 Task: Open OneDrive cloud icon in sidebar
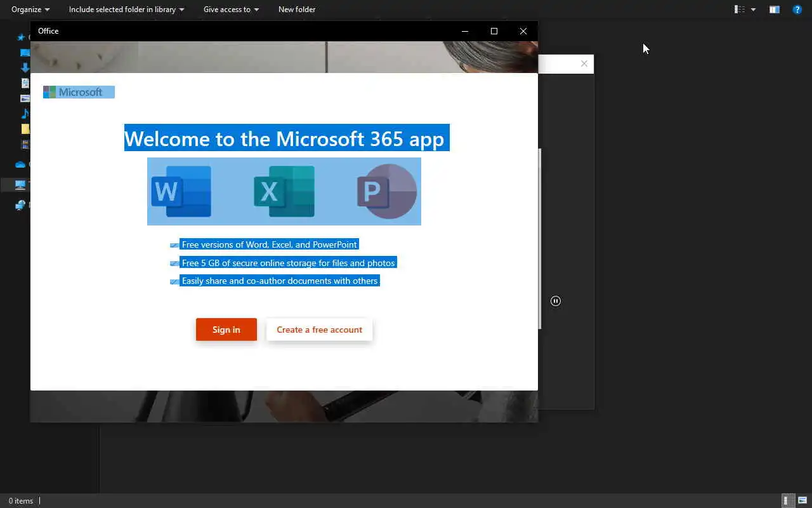[20, 164]
